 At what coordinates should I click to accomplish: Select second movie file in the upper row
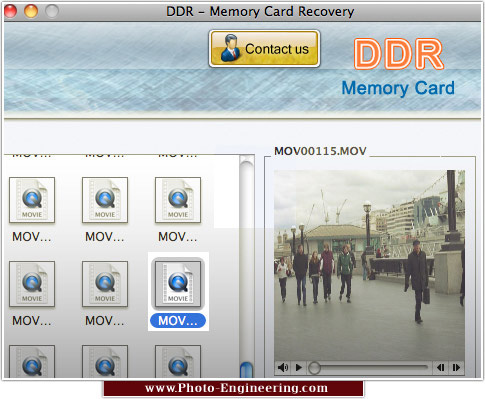coord(105,200)
